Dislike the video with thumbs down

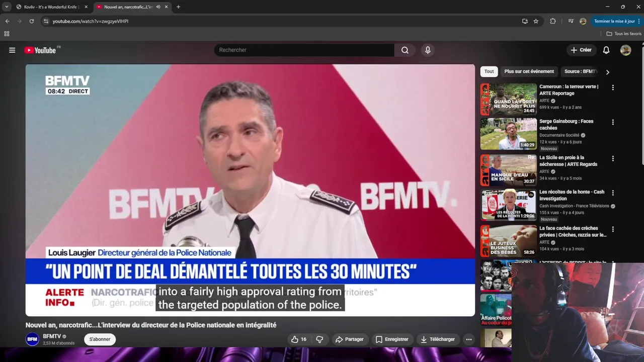319,339
